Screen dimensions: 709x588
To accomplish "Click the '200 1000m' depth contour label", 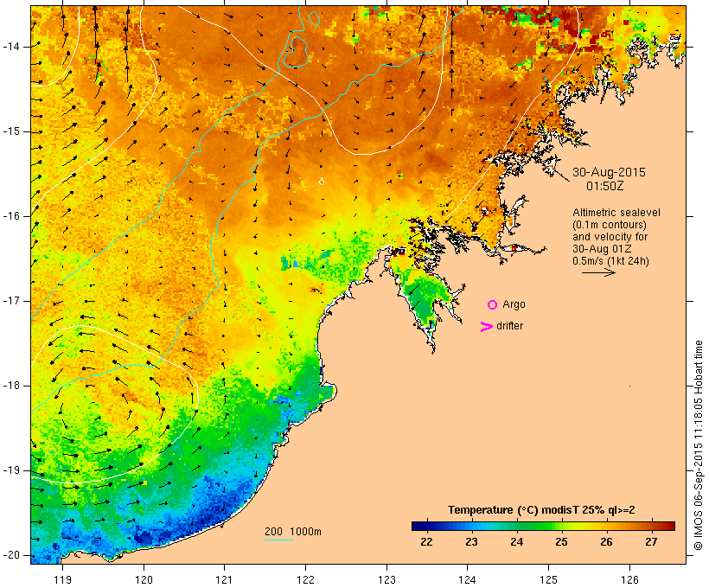I will pos(293,532).
